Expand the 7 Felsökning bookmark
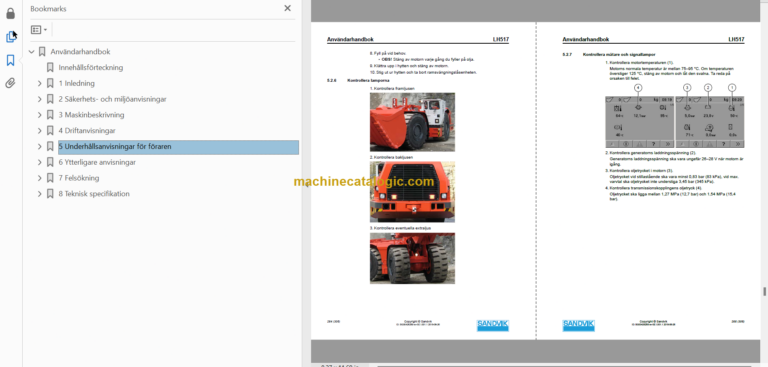Viewport: 768px width, 367px height. (40, 178)
